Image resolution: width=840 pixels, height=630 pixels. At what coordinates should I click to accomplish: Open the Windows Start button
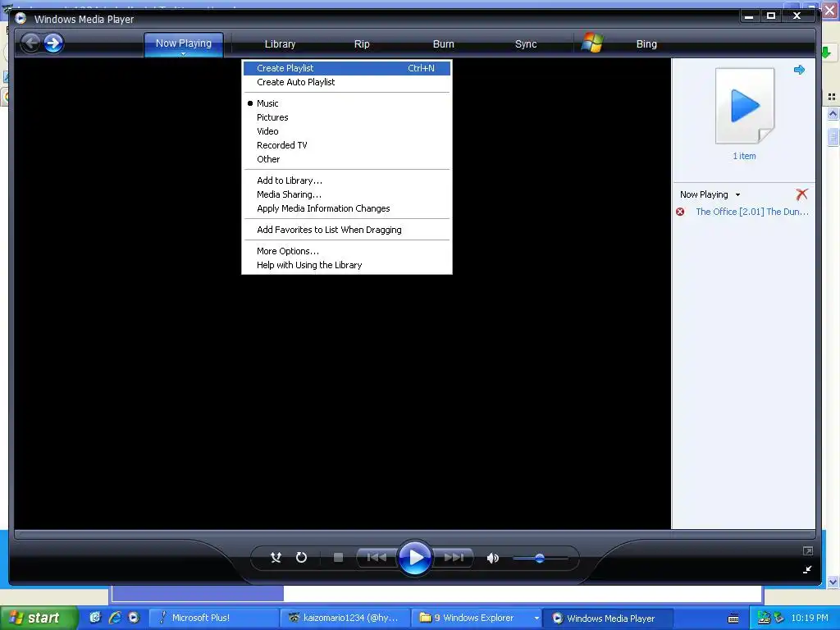click(38, 618)
